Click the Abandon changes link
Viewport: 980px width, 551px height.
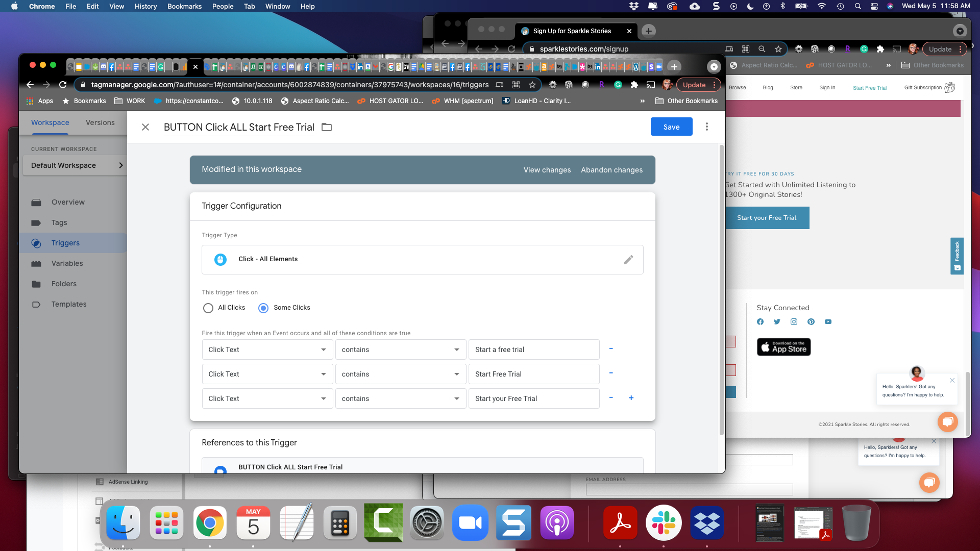pyautogui.click(x=611, y=170)
